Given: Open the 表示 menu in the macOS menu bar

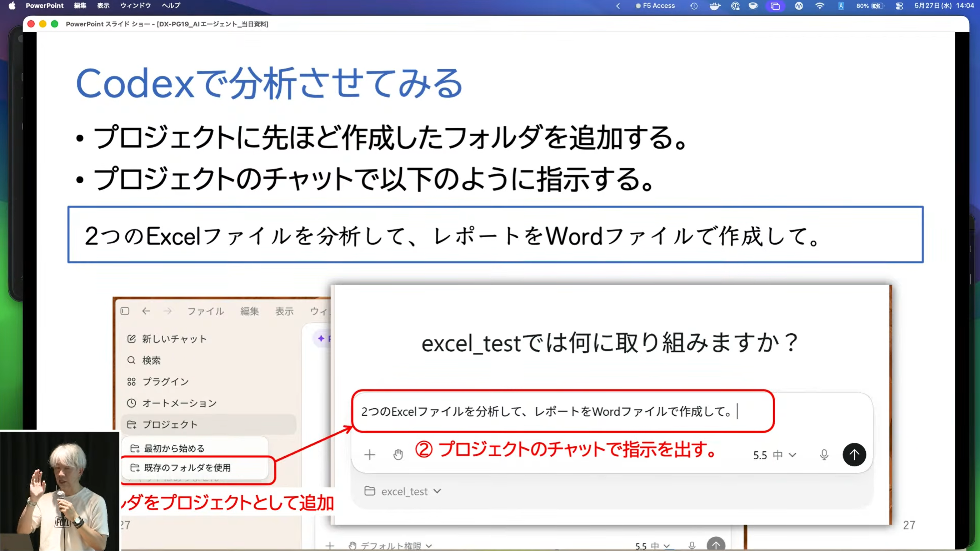Looking at the screenshot, I should click(x=103, y=6).
